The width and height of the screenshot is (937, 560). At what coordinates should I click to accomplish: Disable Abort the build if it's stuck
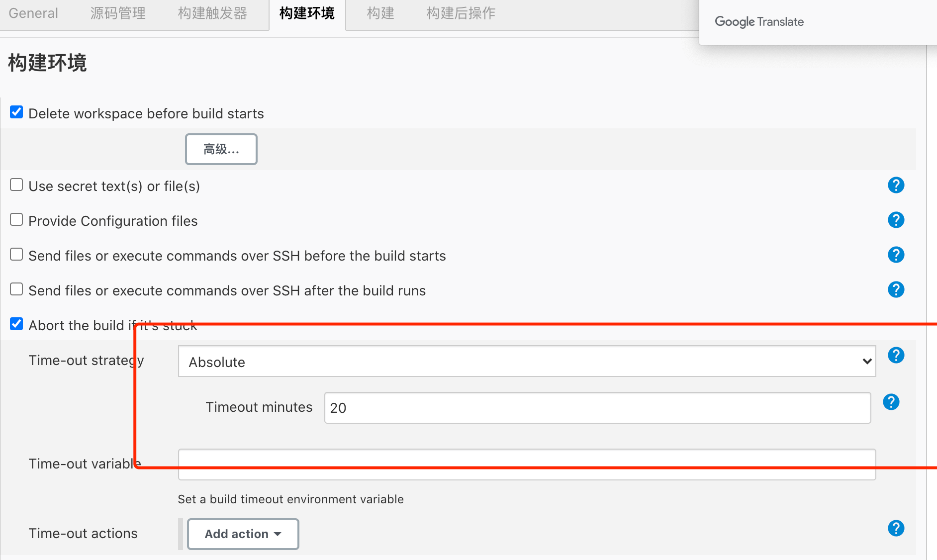click(x=16, y=324)
